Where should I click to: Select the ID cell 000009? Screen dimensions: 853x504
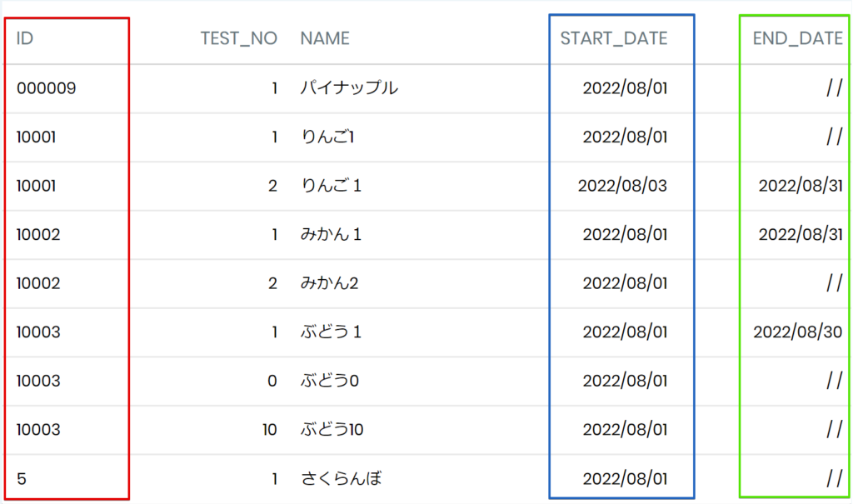pos(47,88)
